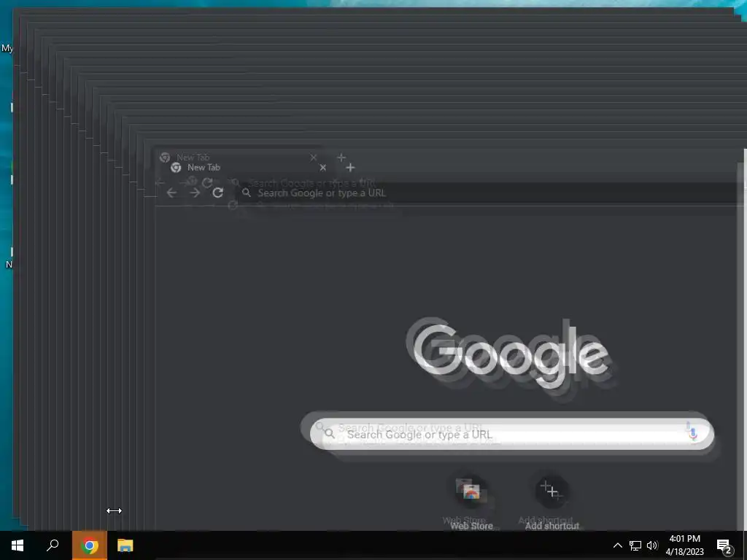Click the Google logo on page

(511, 355)
